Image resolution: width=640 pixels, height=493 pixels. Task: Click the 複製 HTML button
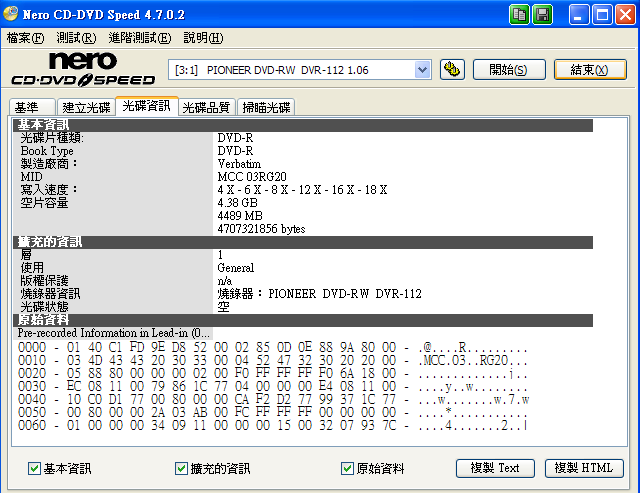coord(584,468)
